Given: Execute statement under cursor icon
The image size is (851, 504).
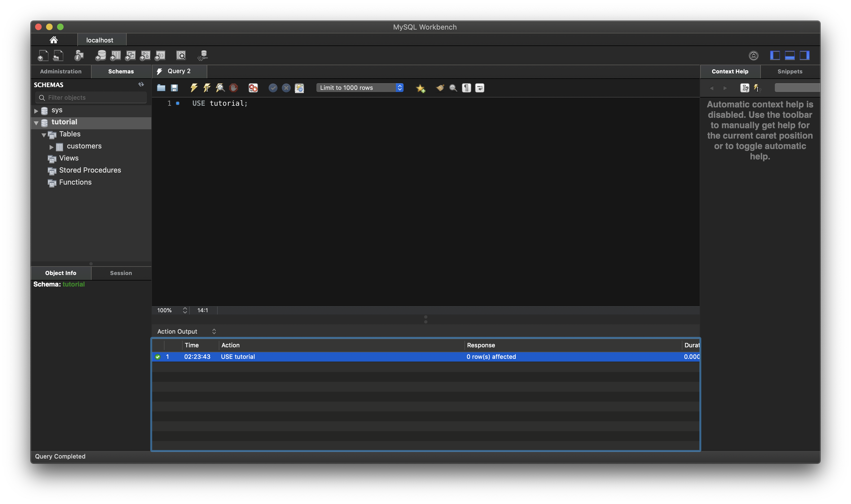Looking at the screenshot, I should 207,88.
